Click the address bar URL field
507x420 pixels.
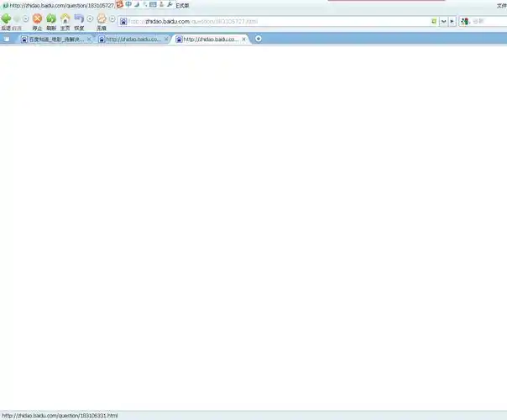(x=277, y=21)
